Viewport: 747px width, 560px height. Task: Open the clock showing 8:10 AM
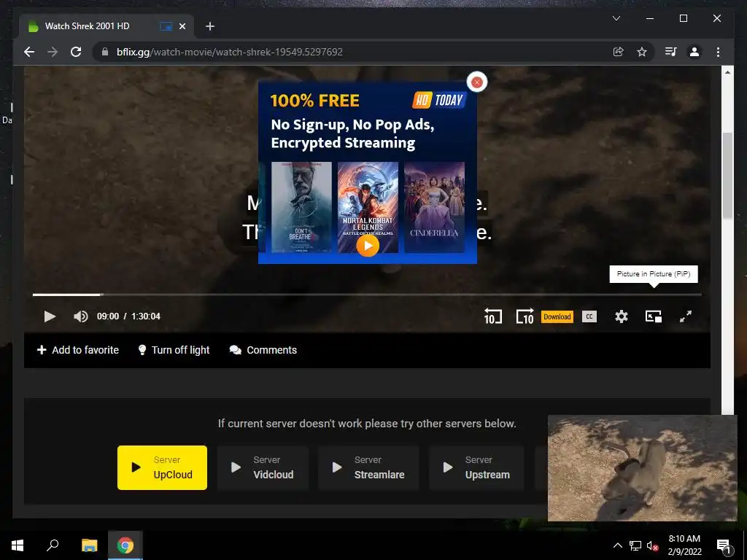coord(684,545)
